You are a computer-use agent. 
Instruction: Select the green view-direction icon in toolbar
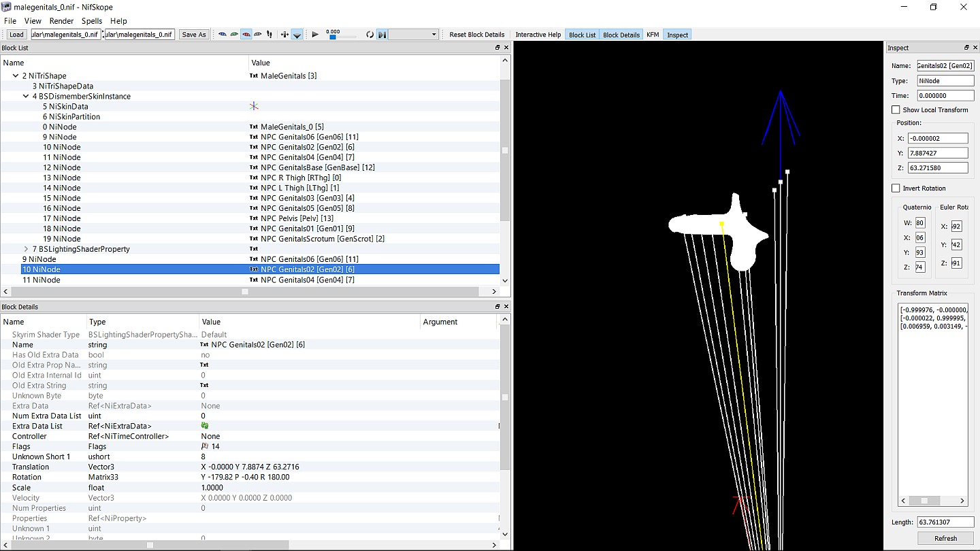pos(234,35)
